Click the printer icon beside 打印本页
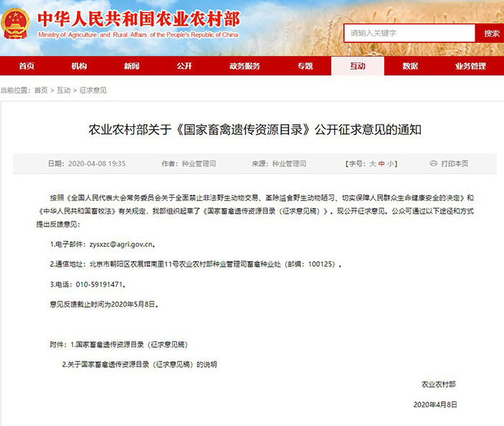504x426 pixels. coord(433,164)
